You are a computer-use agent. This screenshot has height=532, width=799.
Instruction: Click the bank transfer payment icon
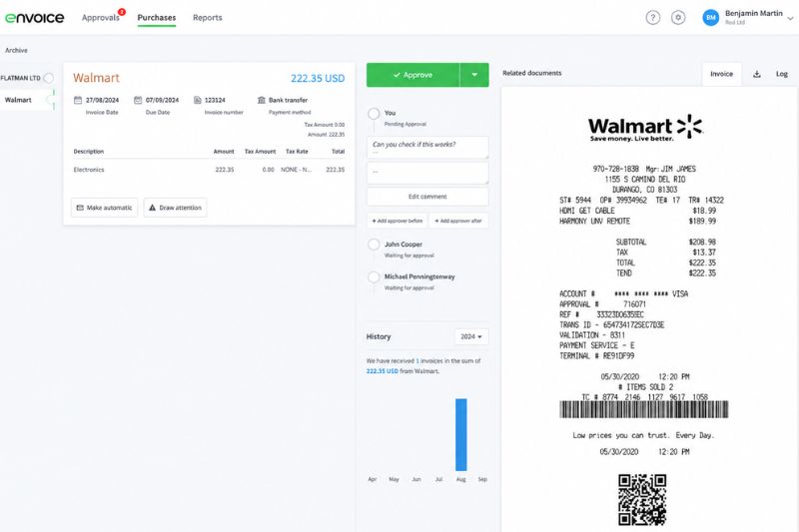(x=262, y=100)
